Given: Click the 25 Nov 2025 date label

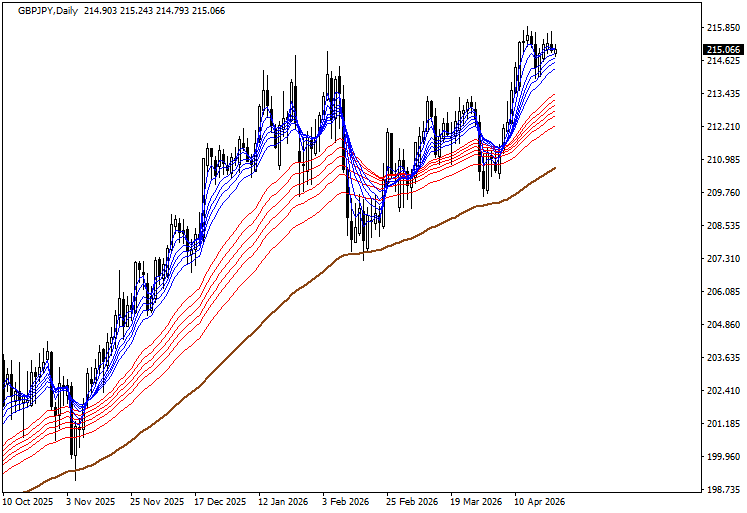Looking at the screenshot, I should 159,502.
